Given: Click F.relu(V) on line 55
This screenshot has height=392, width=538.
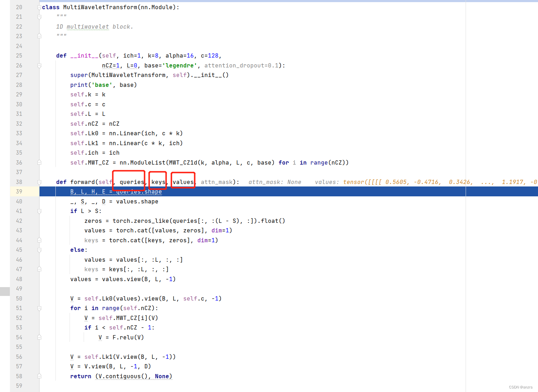Looking at the screenshot, I should pos(128,338).
